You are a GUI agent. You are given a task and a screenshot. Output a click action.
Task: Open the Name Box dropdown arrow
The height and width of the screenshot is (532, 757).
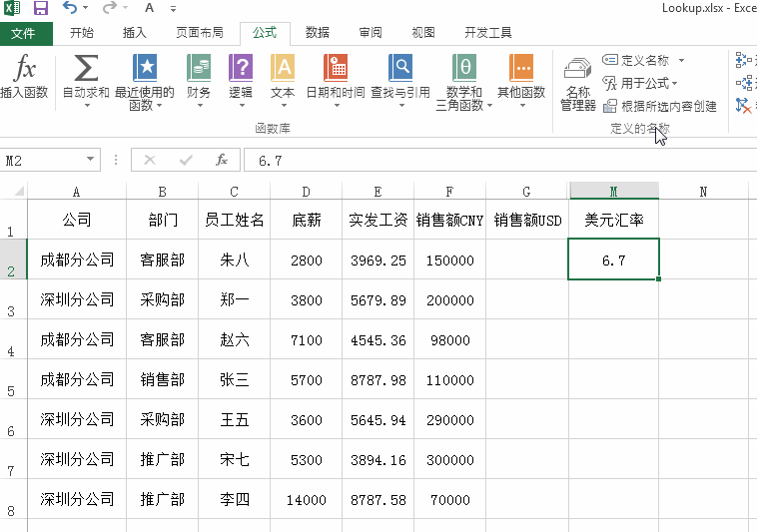(90, 160)
